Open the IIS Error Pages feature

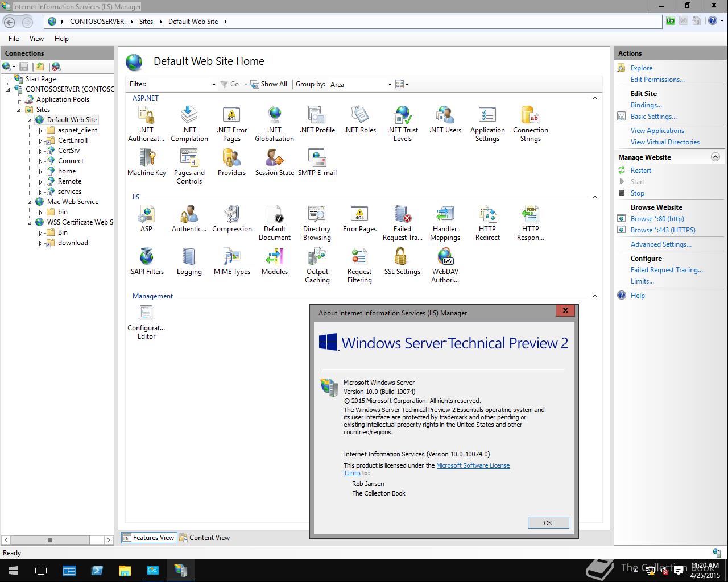click(359, 219)
